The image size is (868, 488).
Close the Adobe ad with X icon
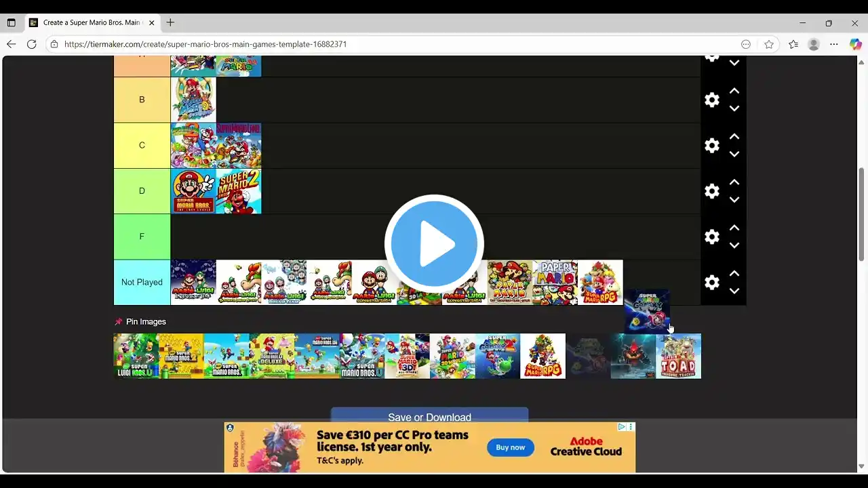click(x=631, y=427)
